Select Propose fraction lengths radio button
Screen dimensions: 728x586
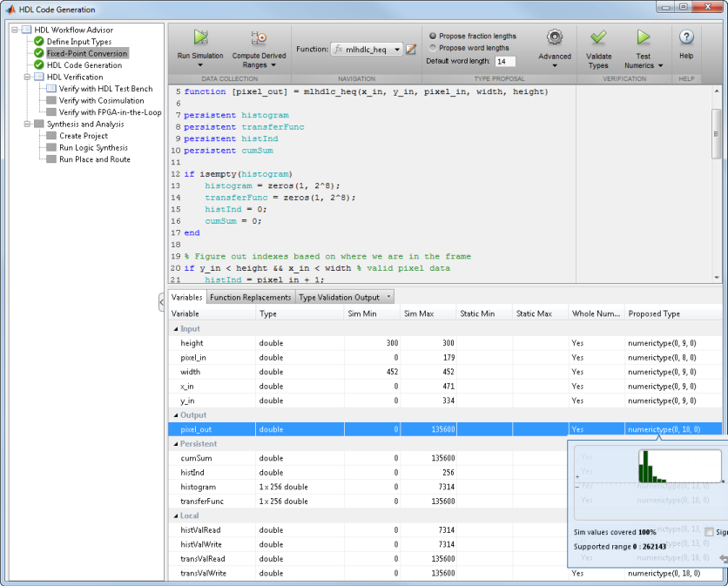434,36
